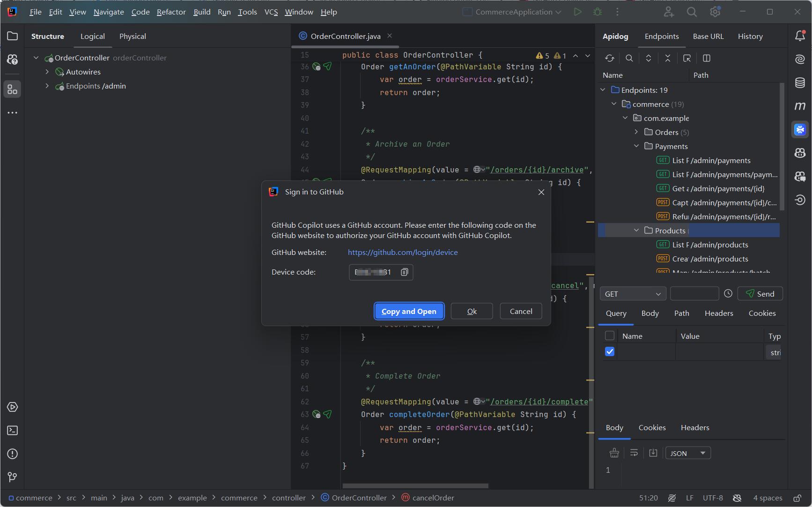The image size is (812, 507).
Task: Copy the device code to clipboard
Action: pos(405,272)
